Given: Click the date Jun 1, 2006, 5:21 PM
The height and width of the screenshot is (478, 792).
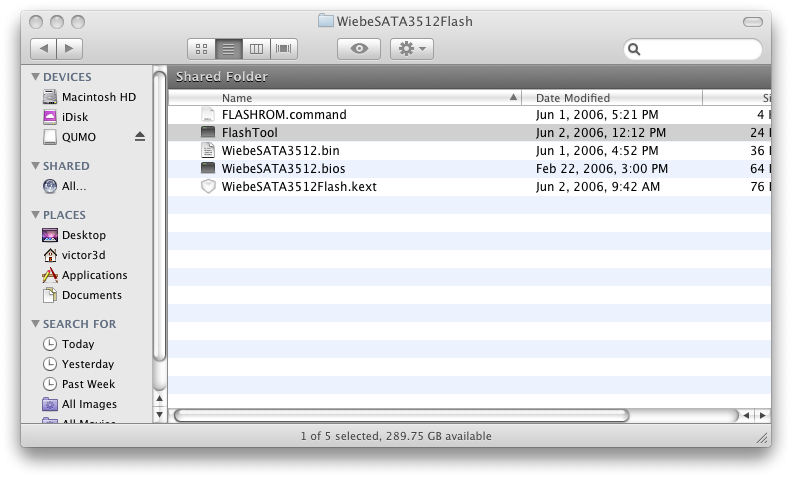Looking at the screenshot, I should click(x=597, y=115).
